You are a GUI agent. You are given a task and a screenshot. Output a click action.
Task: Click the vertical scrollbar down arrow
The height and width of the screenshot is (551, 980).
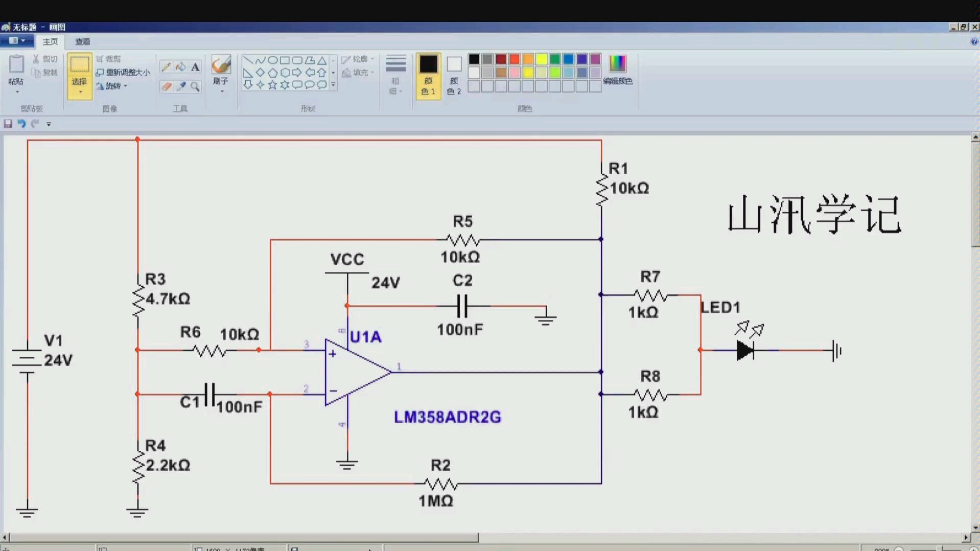tap(975, 527)
